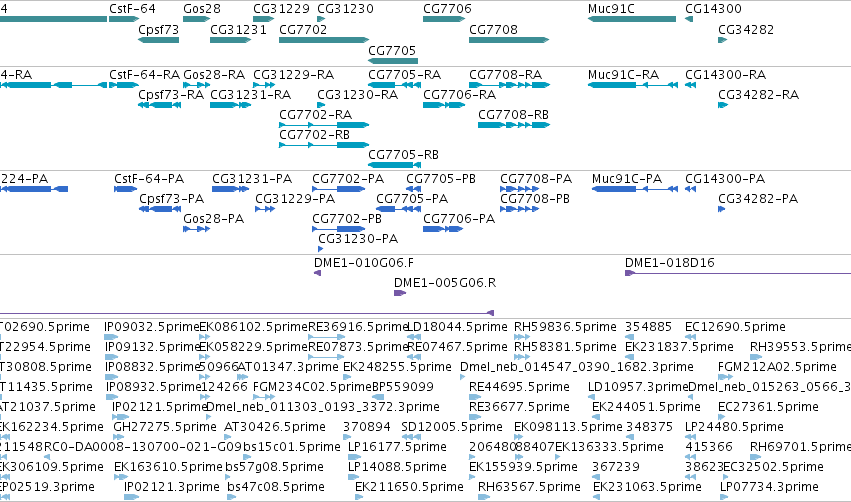Select EST RH63567.5prime
The height and width of the screenshot is (502, 851).
pos(484,497)
